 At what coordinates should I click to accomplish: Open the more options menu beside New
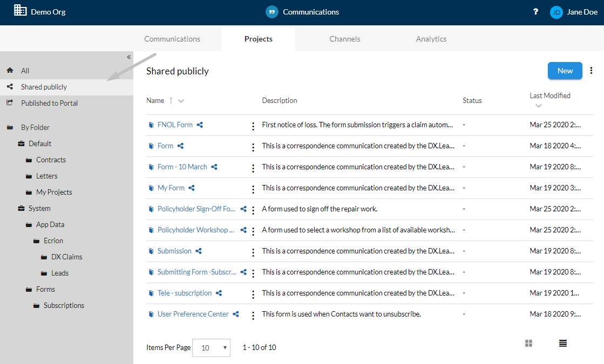click(591, 71)
